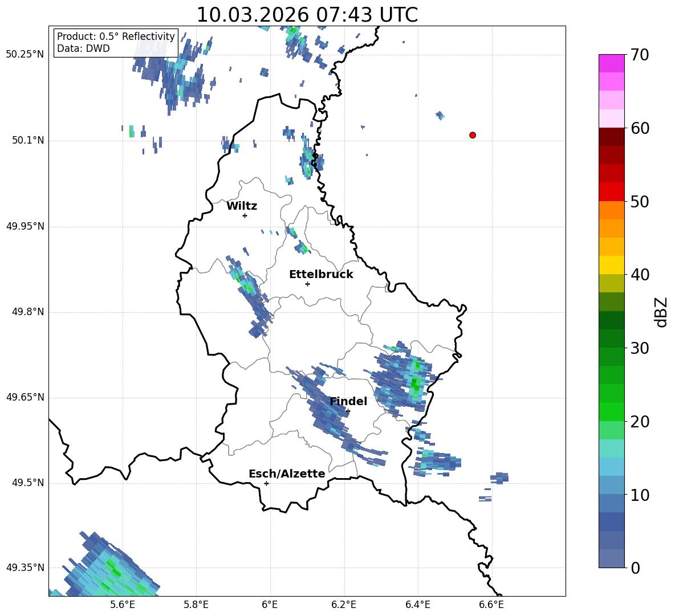Pick the dark maroon colorbar swatch below 60
The image size is (675, 616).
[x=611, y=137]
